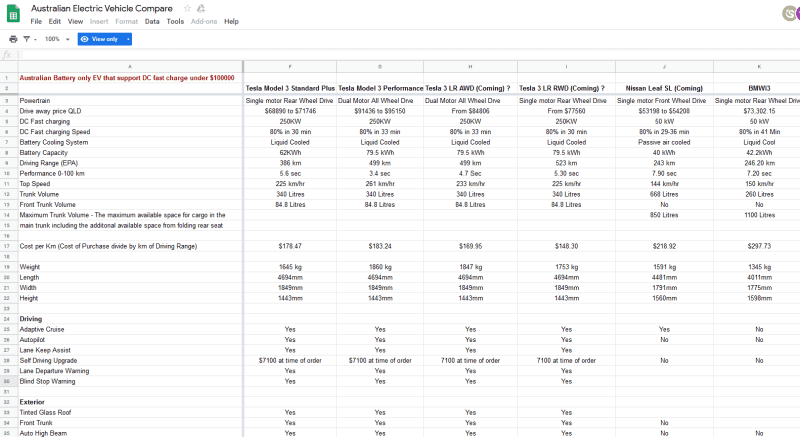Click the View only button
Viewport: 800px width, 437px height.
[99, 39]
